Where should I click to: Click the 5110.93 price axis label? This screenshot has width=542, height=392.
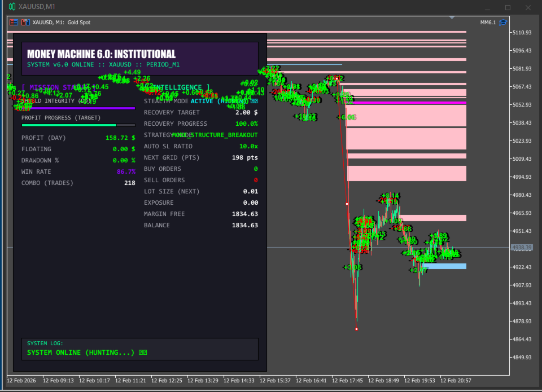pyautogui.click(x=522, y=33)
